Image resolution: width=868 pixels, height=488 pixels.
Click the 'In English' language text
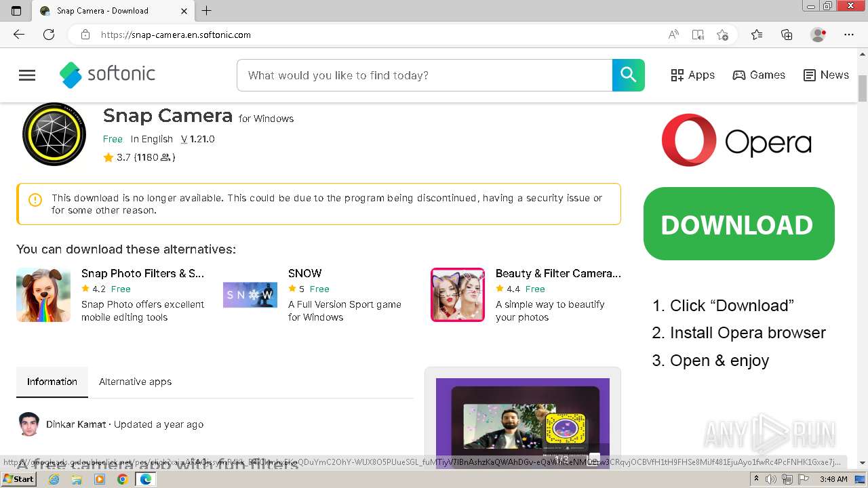coord(152,139)
